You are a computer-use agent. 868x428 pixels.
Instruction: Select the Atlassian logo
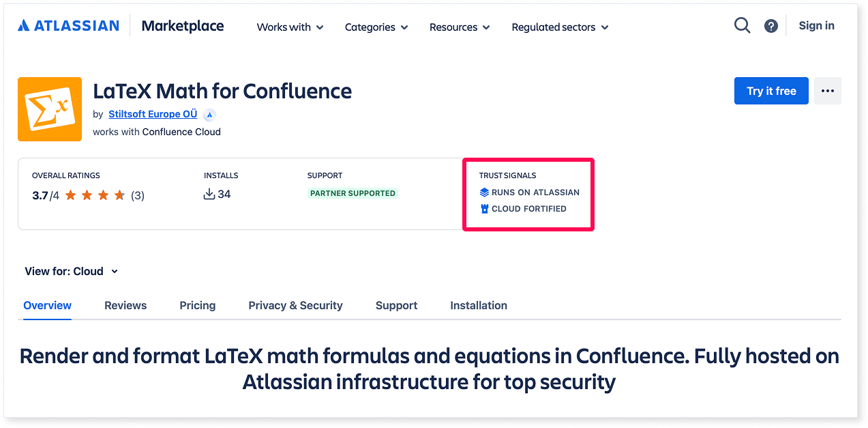(68, 25)
